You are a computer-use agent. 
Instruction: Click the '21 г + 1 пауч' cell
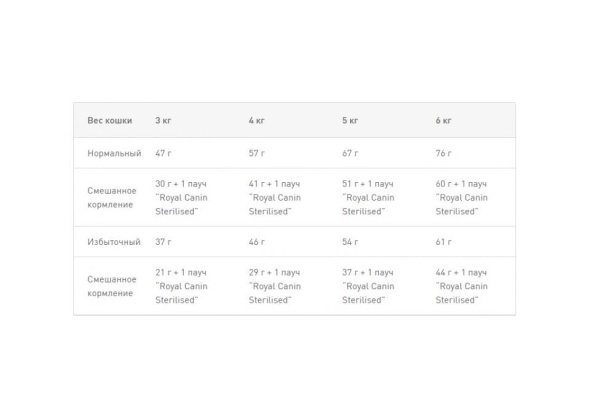[181, 286]
